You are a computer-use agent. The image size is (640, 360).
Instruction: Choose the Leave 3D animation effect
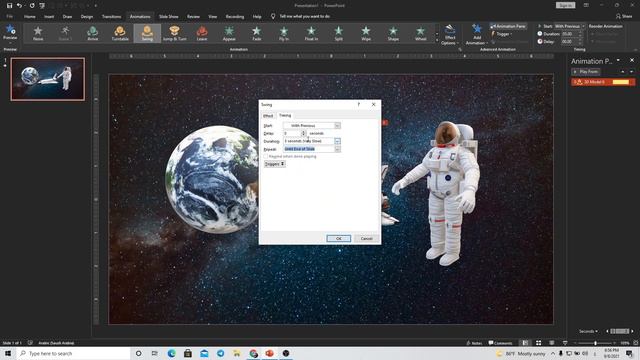click(x=202, y=33)
